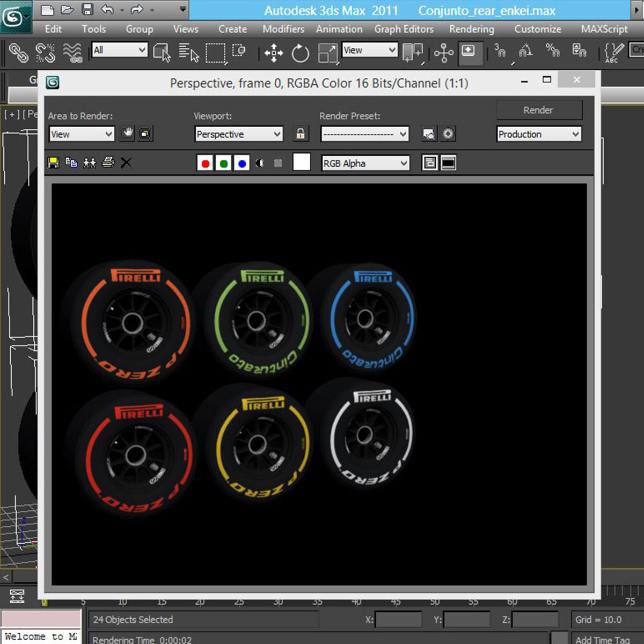This screenshot has height=644, width=644.
Task: Toggle the render window UI overlay
Action: click(x=429, y=163)
